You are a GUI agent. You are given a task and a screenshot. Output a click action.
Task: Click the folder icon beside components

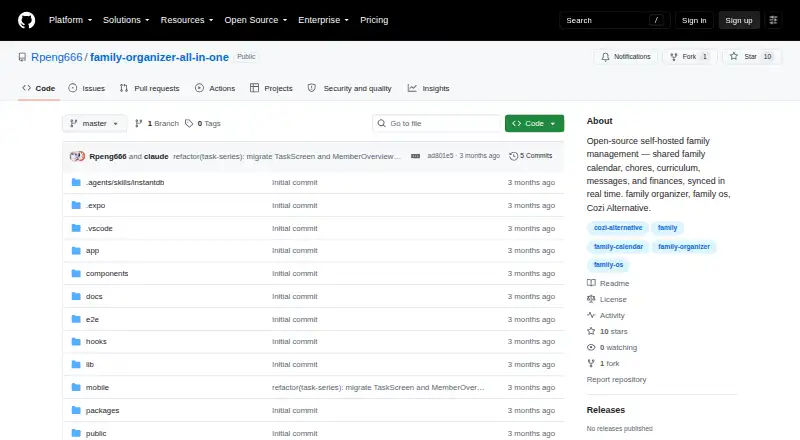click(x=76, y=274)
